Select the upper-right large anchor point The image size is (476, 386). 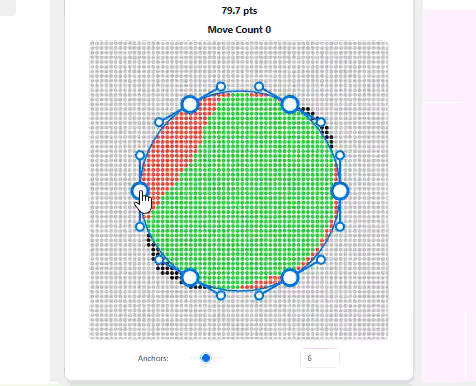(x=290, y=104)
